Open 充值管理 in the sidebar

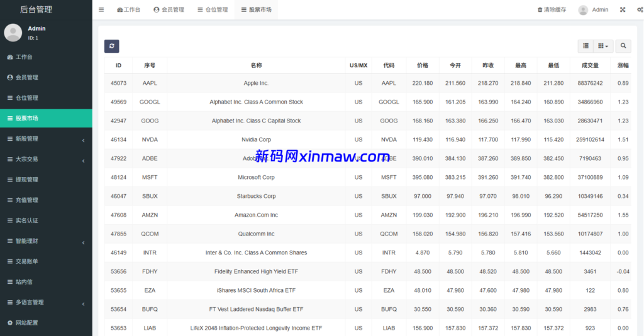coord(46,200)
